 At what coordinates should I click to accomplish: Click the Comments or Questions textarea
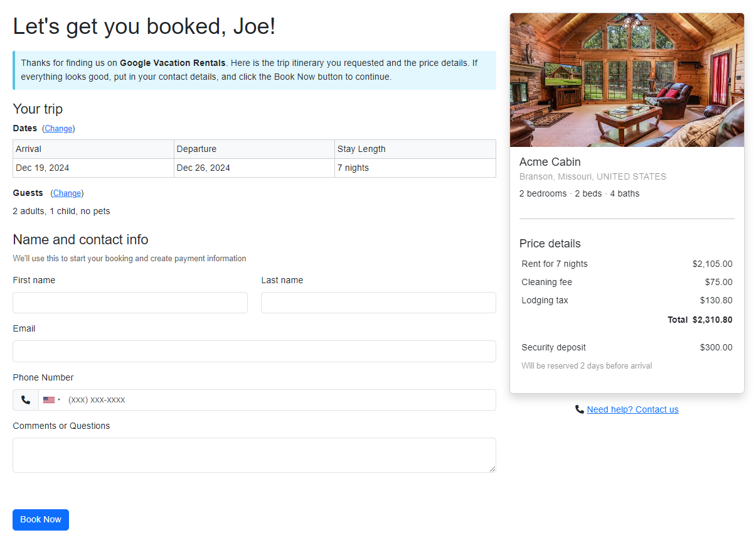pyautogui.click(x=254, y=455)
